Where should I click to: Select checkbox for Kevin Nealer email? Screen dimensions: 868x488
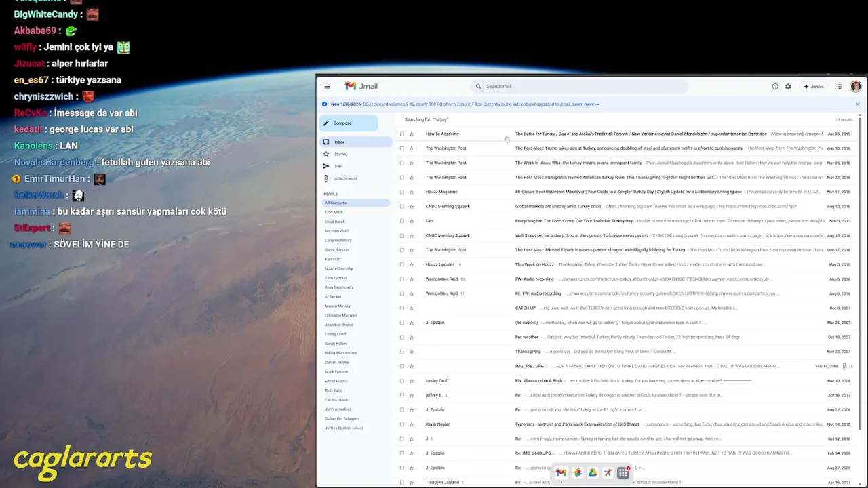pos(402,424)
